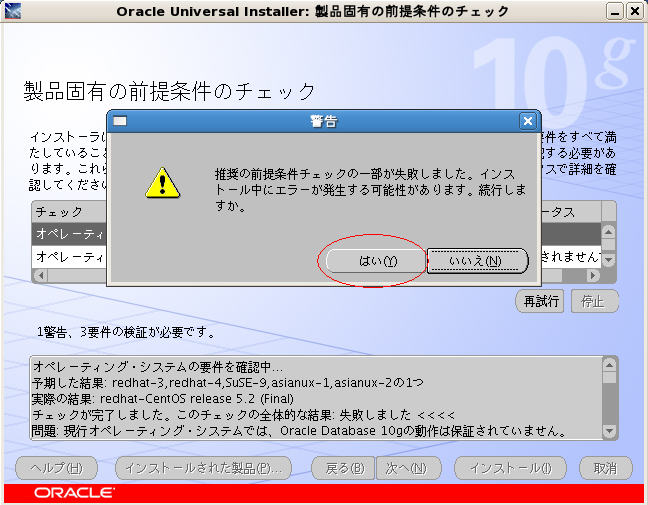
Task: Click the 停止 button
Action: (x=594, y=301)
